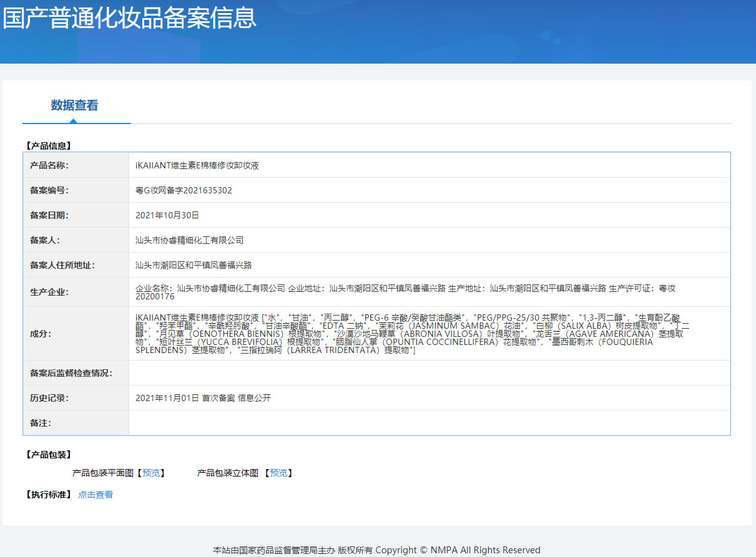Click the 备案人 label cell

76,240
